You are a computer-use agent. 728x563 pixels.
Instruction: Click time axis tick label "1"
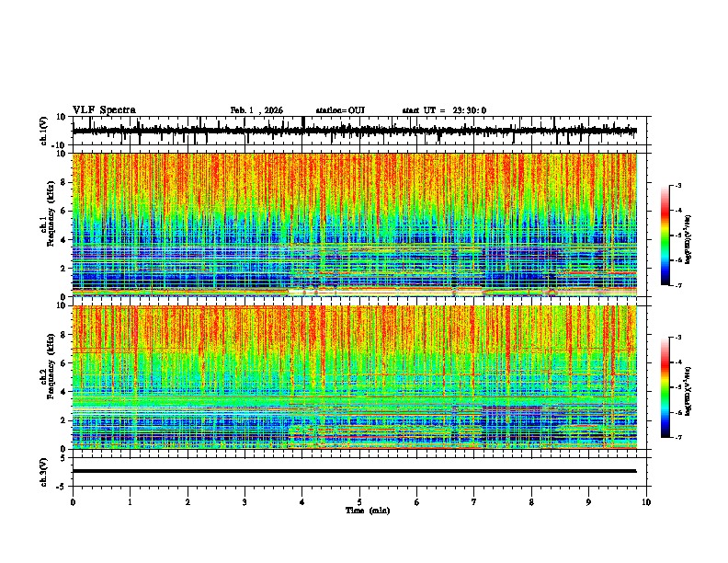tap(130, 502)
